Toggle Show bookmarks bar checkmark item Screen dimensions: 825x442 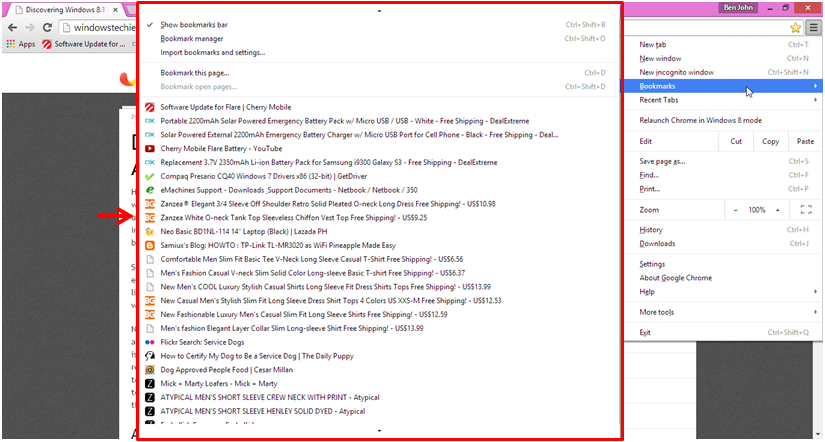click(379, 25)
